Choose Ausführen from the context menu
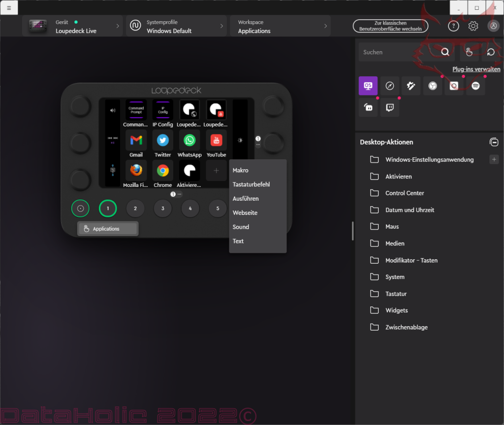The image size is (504, 425). [258, 199]
